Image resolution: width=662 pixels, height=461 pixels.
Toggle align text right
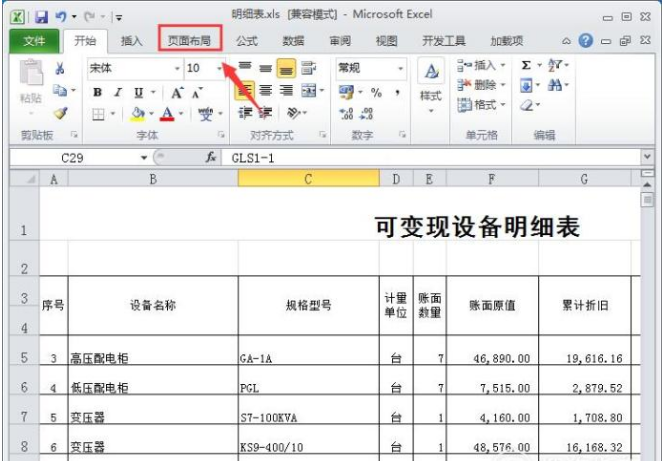click(x=286, y=90)
